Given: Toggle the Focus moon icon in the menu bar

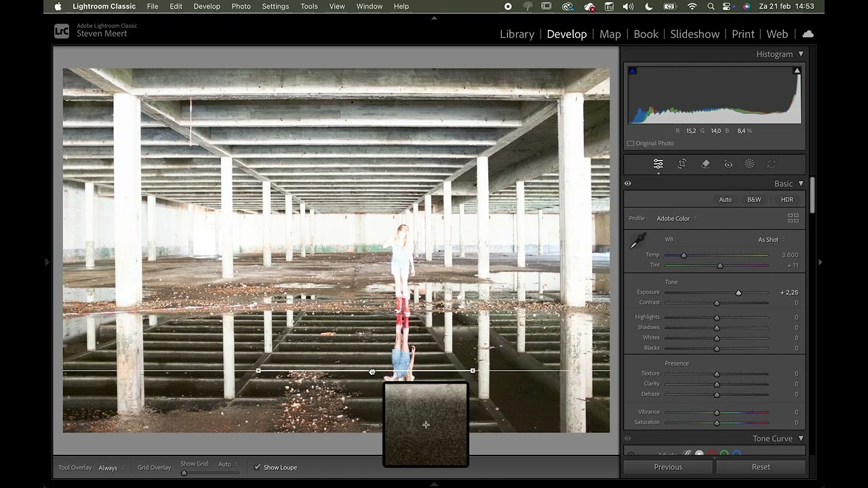Looking at the screenshot, I should (649, 6).
